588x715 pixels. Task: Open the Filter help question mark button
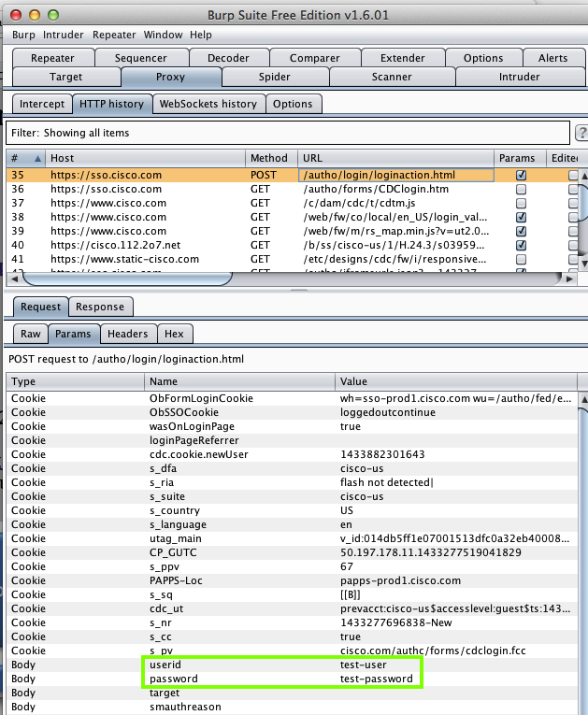[581, 133]
